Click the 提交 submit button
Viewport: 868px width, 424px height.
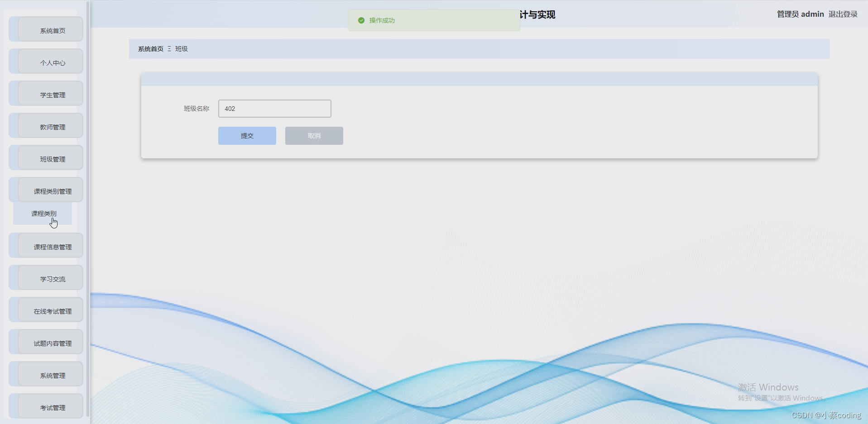(x=247, y=136)
